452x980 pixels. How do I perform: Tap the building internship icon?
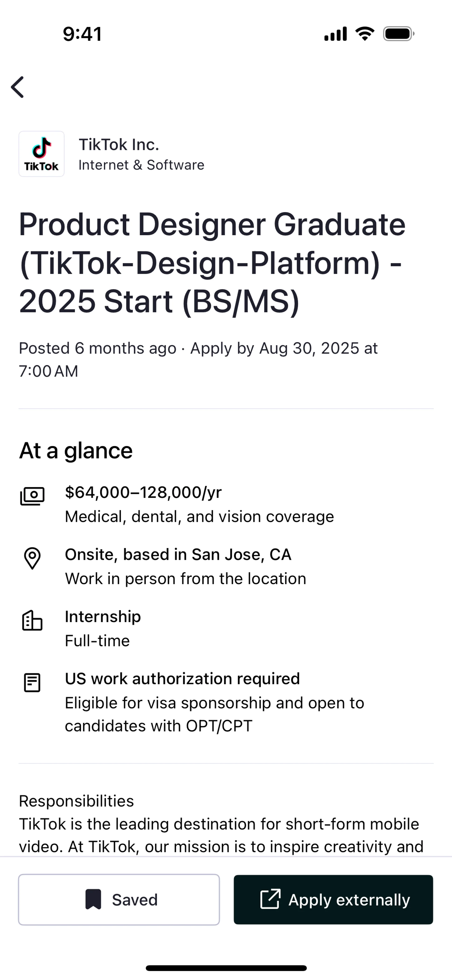click(32, 620)
